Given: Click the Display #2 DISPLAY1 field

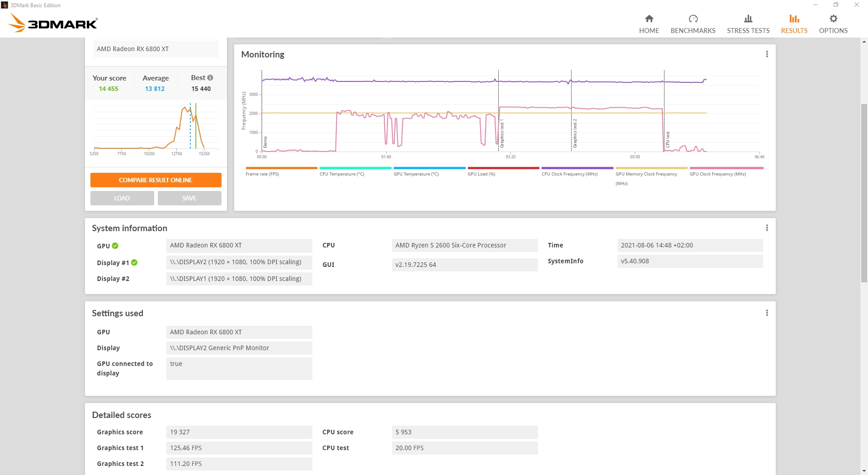Looking at the screenshot, I should coord(239,279).
